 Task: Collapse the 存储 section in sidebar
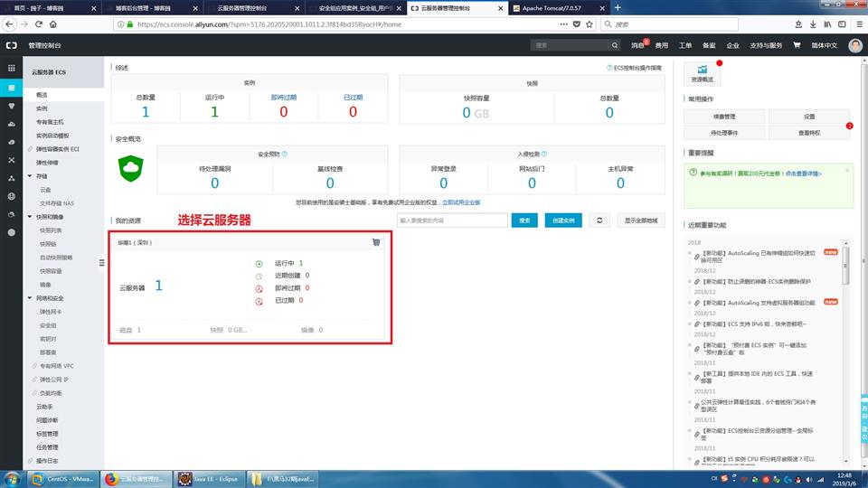tap(30, 176)
